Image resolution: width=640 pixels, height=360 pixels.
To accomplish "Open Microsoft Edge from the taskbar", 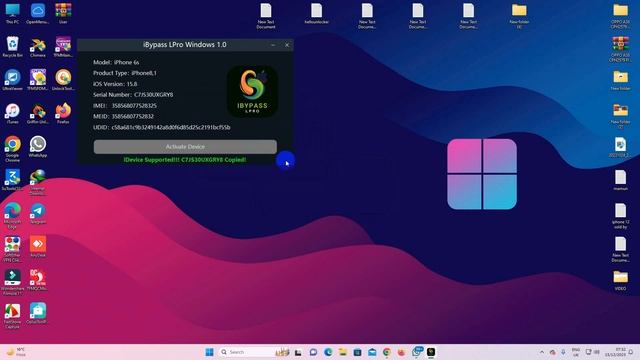I will tap(328, 352).
